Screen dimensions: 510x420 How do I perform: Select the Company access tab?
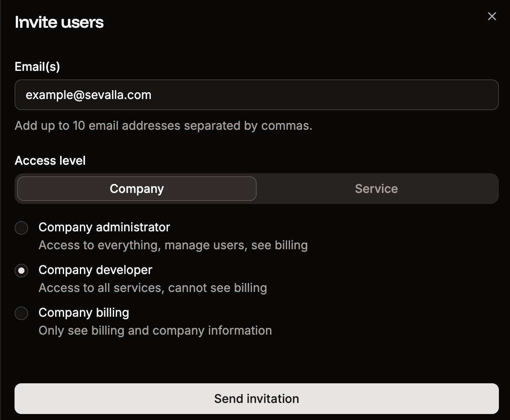(x=136, y=188)
